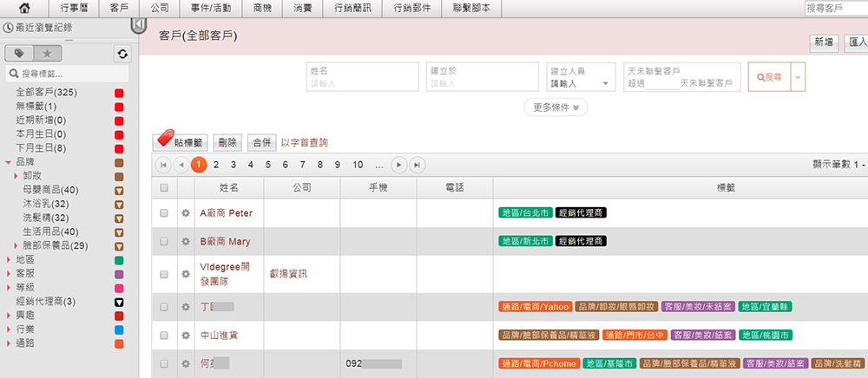Open the gear menu for A廠商 Peter

(186, 212)
